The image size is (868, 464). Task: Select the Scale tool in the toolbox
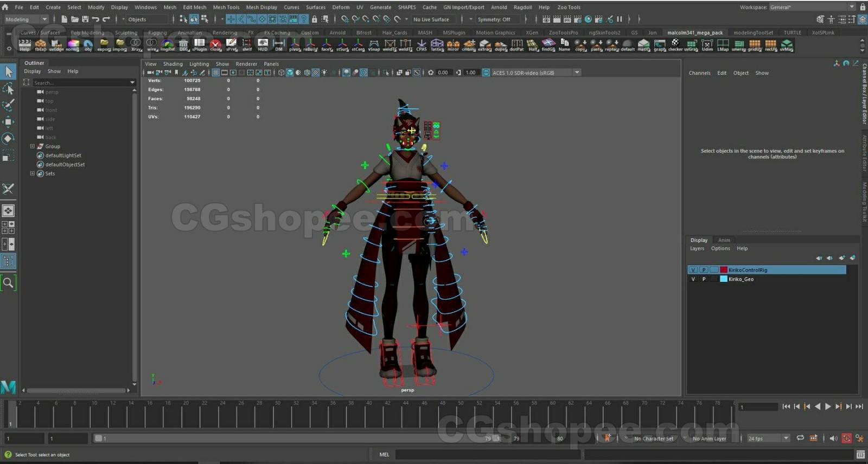tap(8, 156)
